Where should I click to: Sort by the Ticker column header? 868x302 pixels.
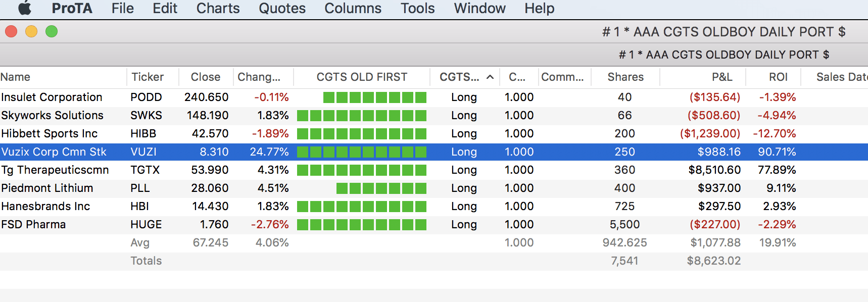(148, 77)
